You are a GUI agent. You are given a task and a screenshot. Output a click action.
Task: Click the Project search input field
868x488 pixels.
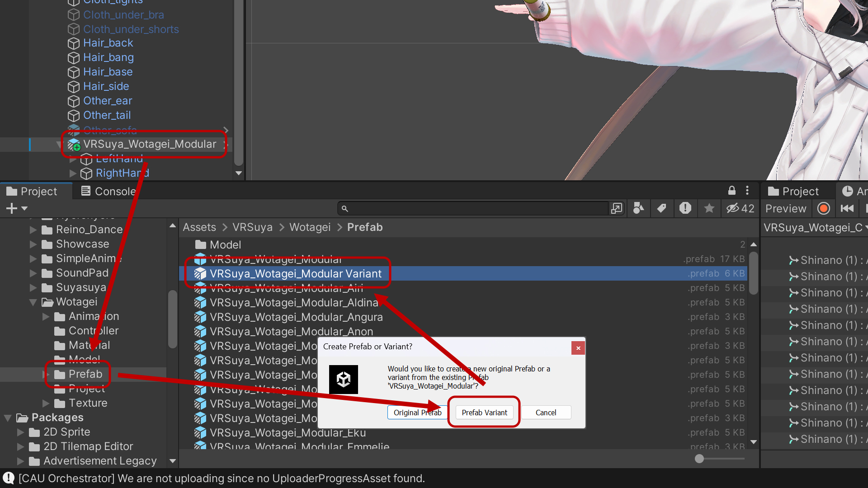click(473, 208)
